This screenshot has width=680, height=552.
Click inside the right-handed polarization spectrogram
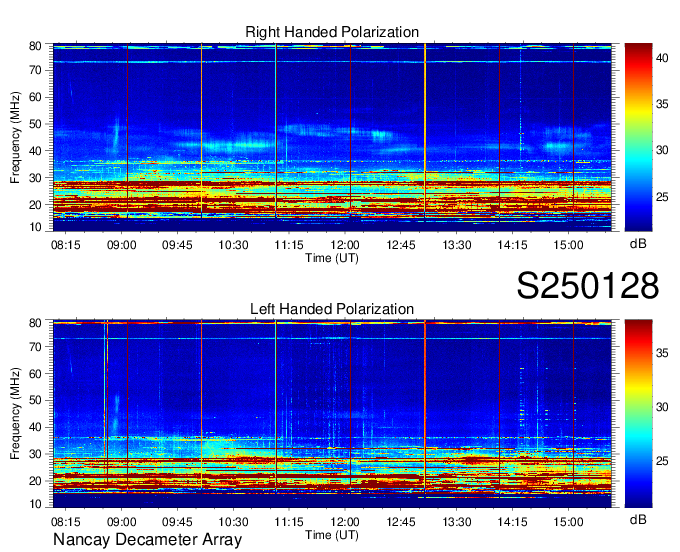(x=332, y=137)
